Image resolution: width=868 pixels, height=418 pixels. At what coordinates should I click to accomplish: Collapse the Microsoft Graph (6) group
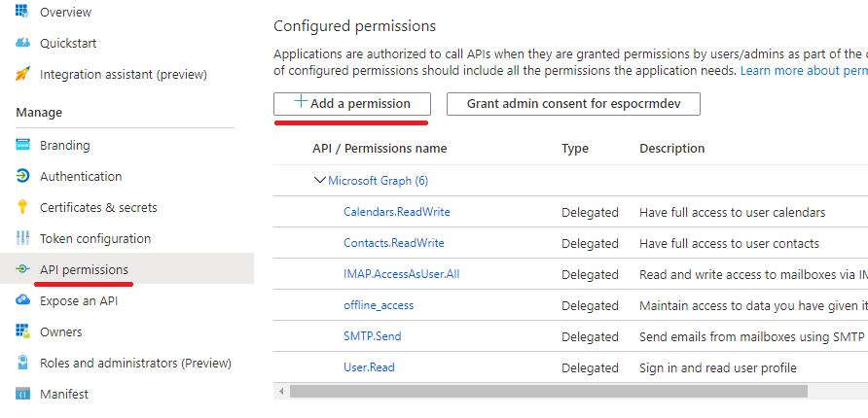coord(319,180)
